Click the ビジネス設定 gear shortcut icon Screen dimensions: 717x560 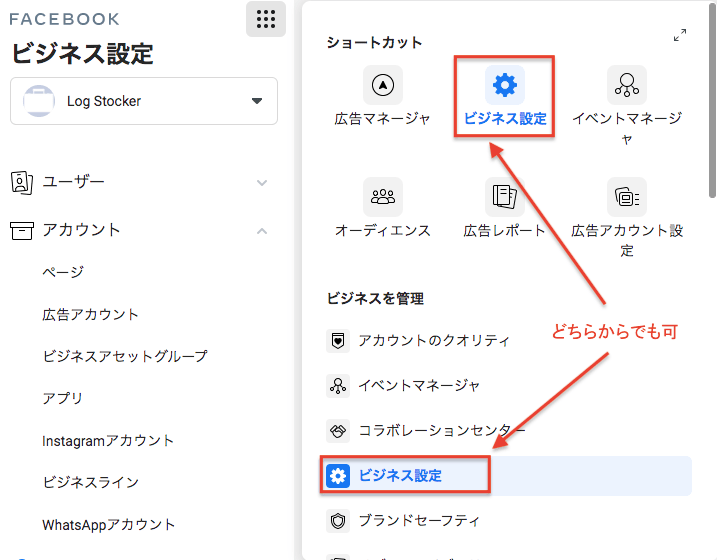click(x=505, y=85)
